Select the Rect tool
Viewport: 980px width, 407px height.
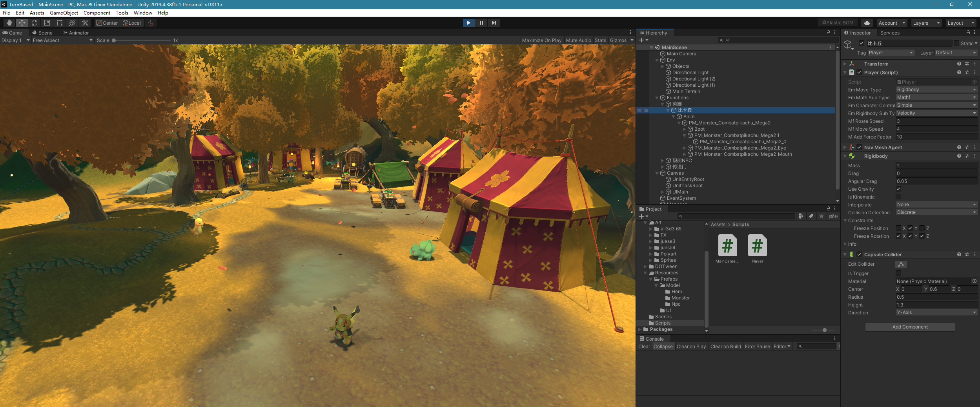(60, 23)
